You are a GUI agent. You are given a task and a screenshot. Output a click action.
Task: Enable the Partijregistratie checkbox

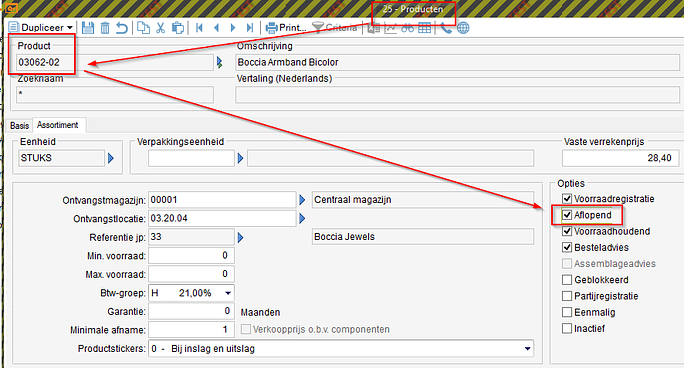tap(567, 296)
